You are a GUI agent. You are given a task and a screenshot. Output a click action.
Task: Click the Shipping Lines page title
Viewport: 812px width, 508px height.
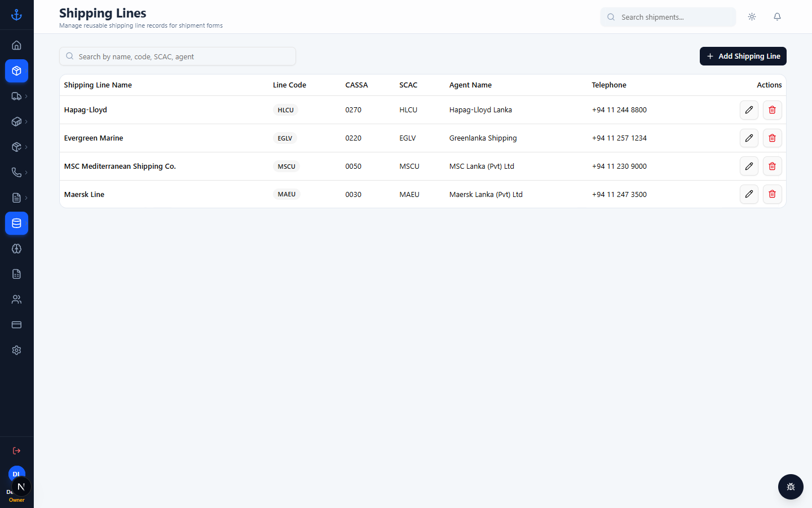click(103, 13)
